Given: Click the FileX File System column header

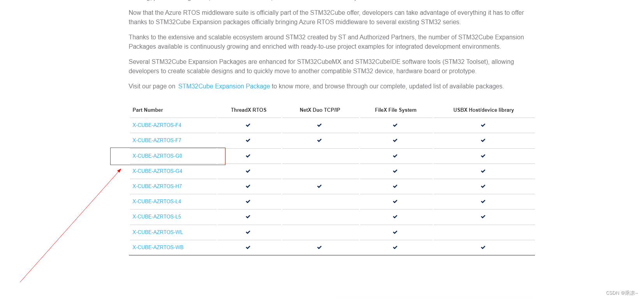Looking at the screenshot, I should [396, 110].
